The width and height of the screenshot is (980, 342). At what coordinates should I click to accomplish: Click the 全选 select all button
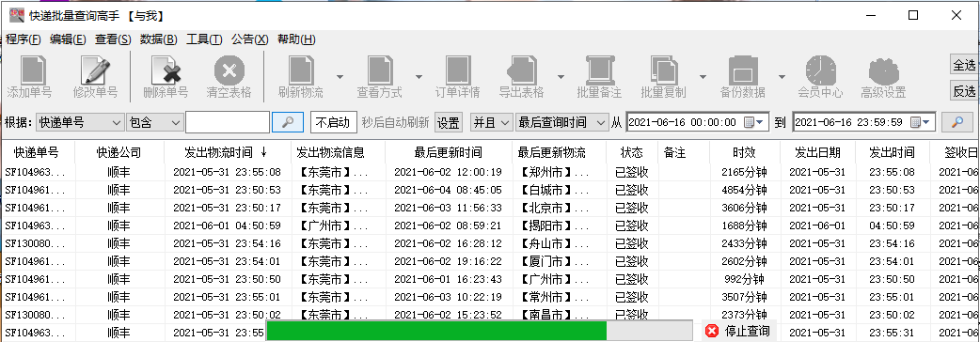964,64
